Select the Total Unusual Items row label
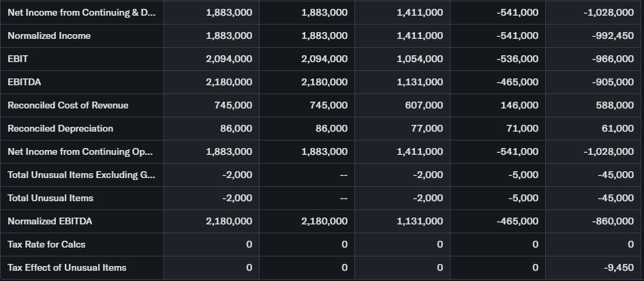This screenshot has height=281, width=644. [50, 198]
